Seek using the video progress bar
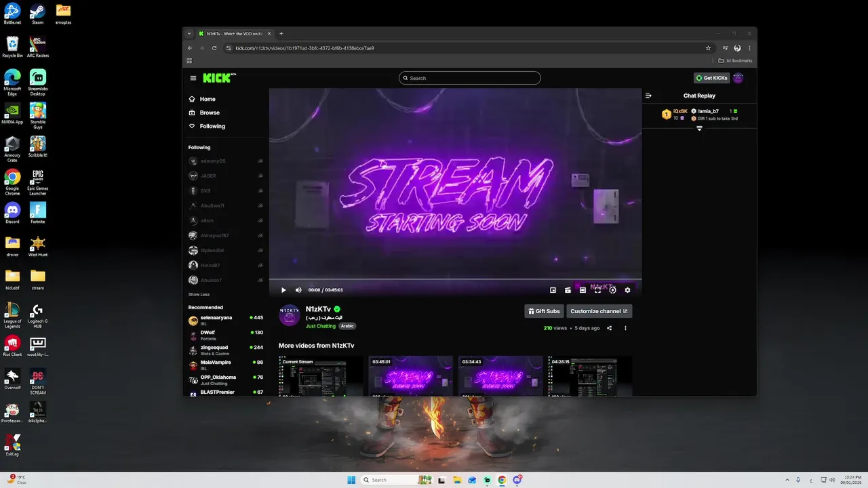868x488 pixels. click(x=455, y=279)
